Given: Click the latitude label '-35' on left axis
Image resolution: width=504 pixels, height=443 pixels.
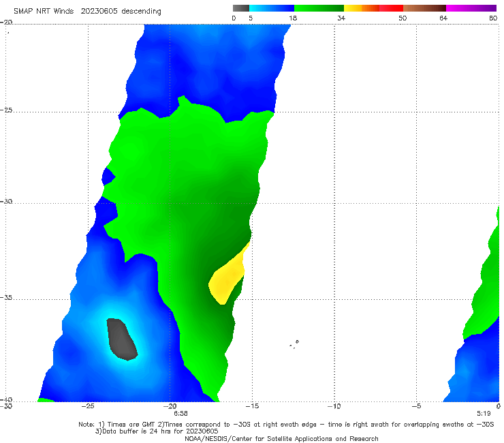Looking at the screenshot, I should click(6, 298).
